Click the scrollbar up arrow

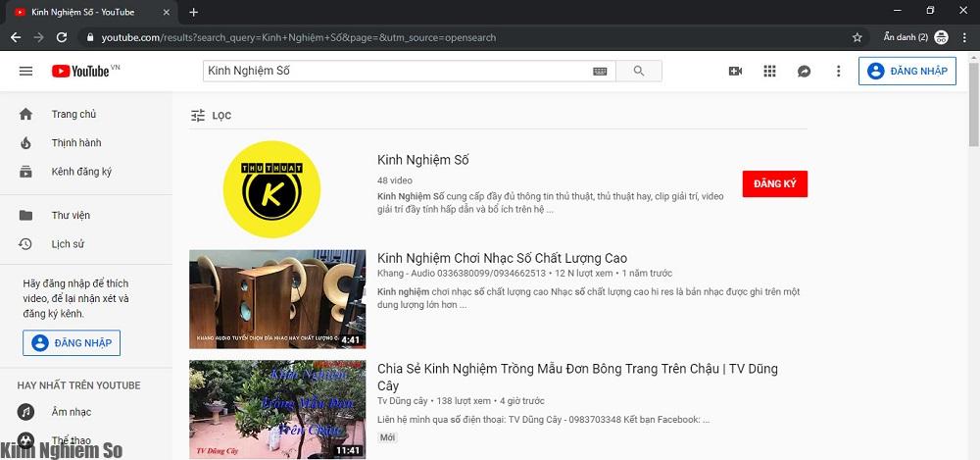[974, 56]
